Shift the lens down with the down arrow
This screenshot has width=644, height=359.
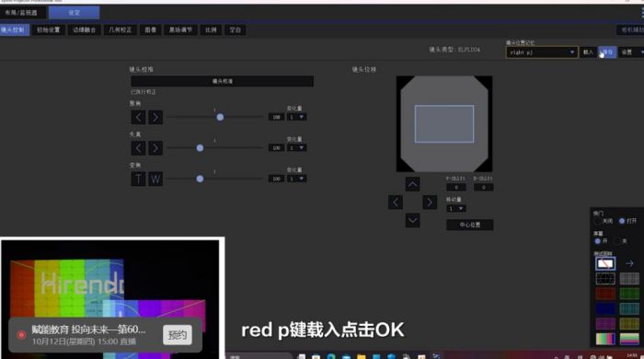point(412,221)
